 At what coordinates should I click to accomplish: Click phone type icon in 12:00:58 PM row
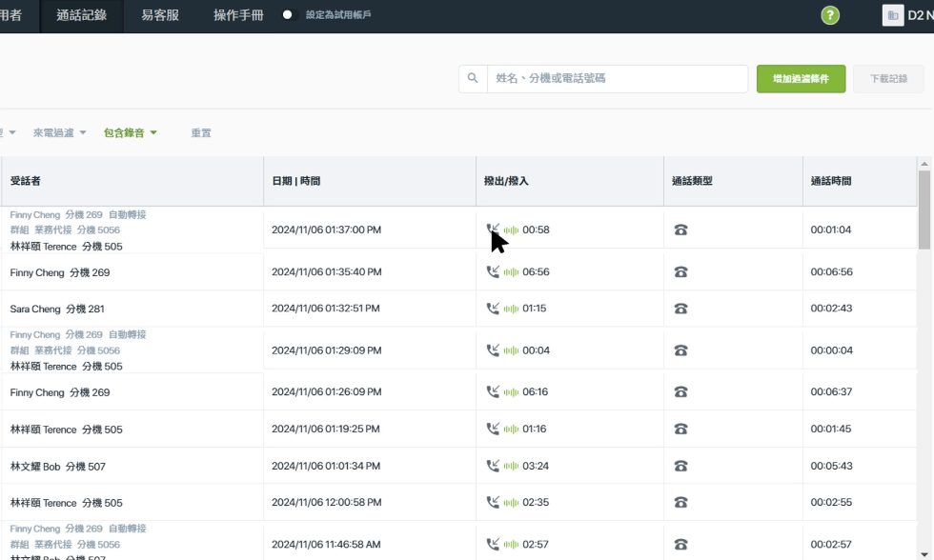click(680, 502)
